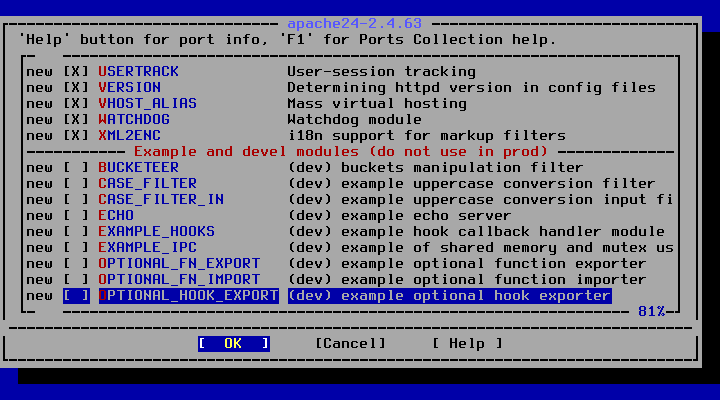This screenshot has height=400, width=720.
Task: Click the 'new' label beside USERTRACK
Action: (x=39, y=72)
